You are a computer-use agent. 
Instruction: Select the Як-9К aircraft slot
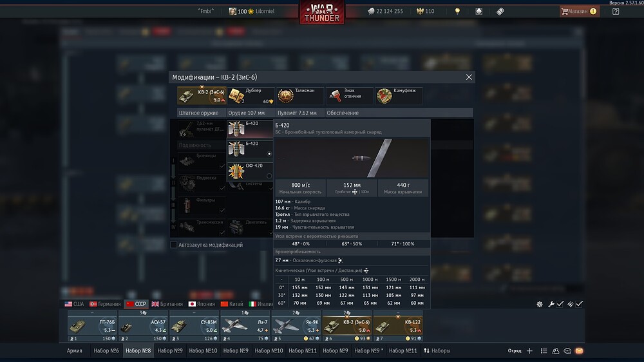pyautogui.click(x=296, y=327)
